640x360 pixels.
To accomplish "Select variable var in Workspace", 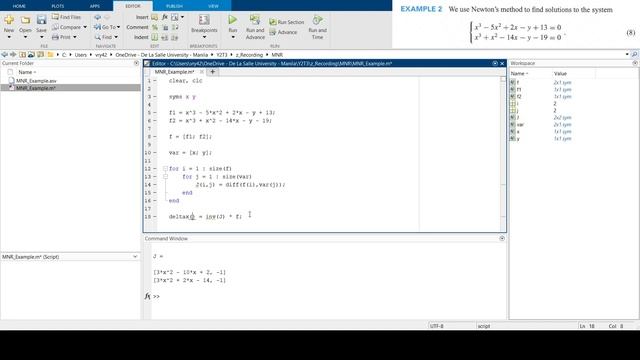I will (520, 124).
